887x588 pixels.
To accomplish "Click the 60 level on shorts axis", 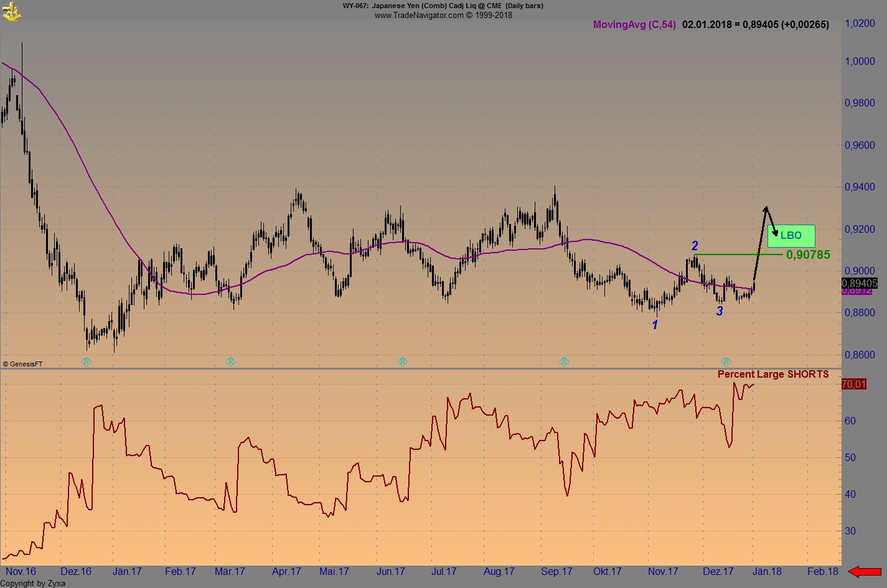I will pos(850,421).
